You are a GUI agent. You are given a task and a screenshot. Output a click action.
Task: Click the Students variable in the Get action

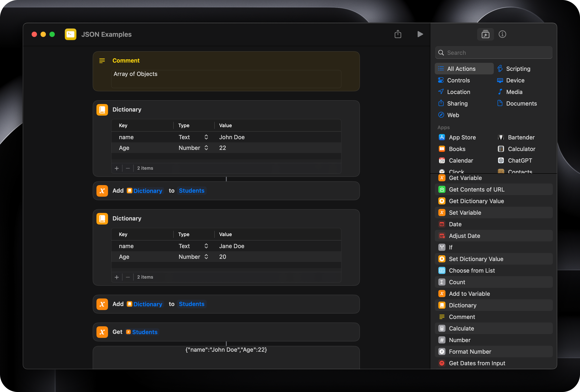145,332
